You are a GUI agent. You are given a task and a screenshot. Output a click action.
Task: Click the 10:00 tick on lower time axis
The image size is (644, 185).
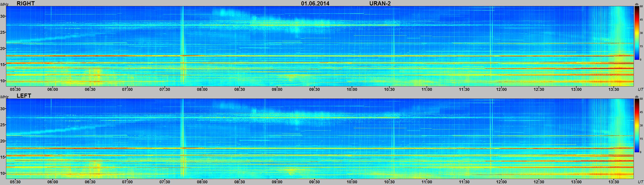coord(352,182)
